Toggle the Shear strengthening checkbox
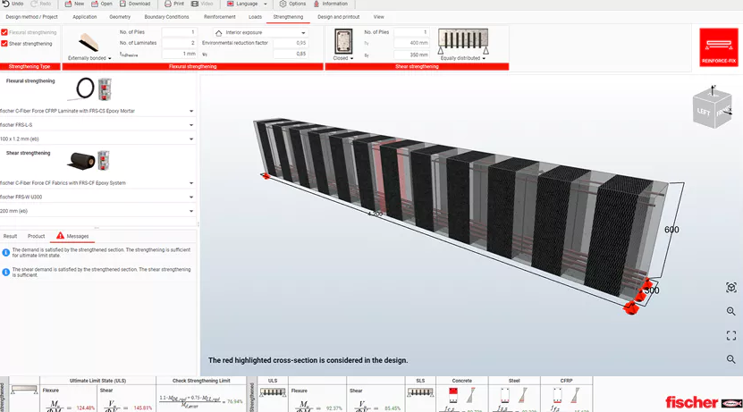Screen dimensions: 743x412 5,44
